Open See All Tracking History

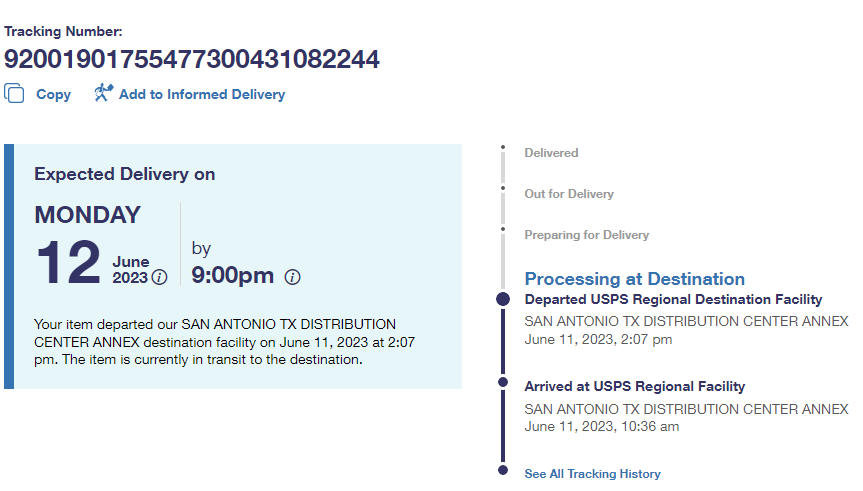592,474
